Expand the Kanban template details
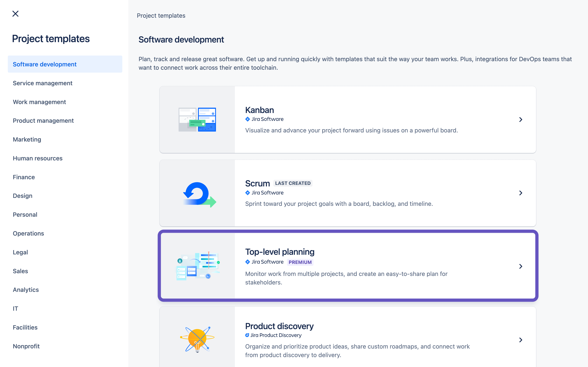 pos(521,119)
